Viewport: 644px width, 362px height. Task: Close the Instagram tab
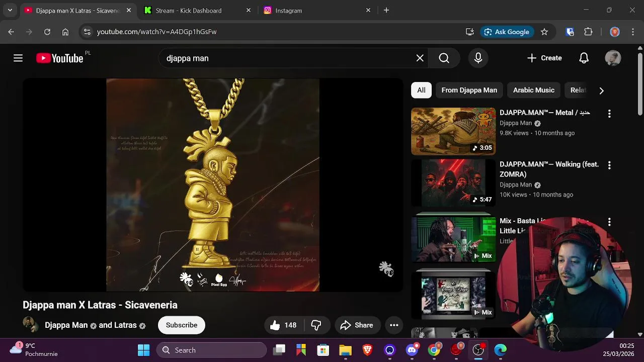pyautogui.click(x=368, y=10)
